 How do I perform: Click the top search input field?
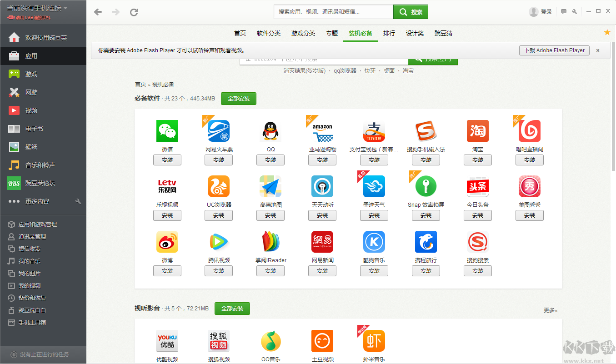pyautogui.click(x=333, y=12)
